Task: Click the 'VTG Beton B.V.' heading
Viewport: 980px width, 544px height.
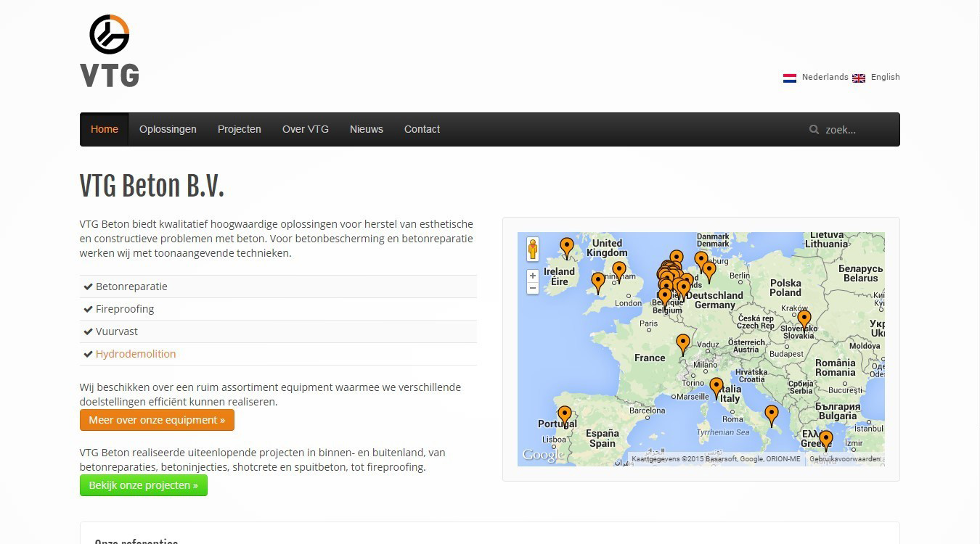Action: pos(152,186)
